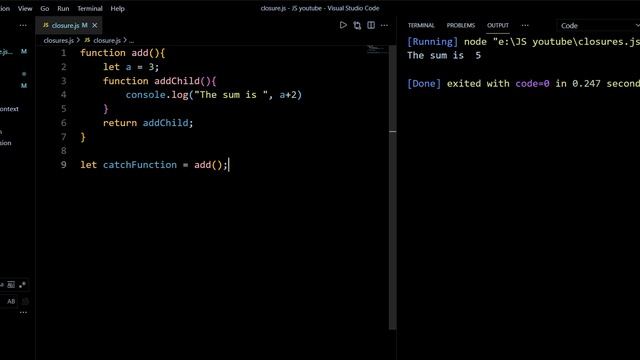Screen dimensions: 640x360
Task: Click line number 9 in the gutter
Action: tap(64, 164)
